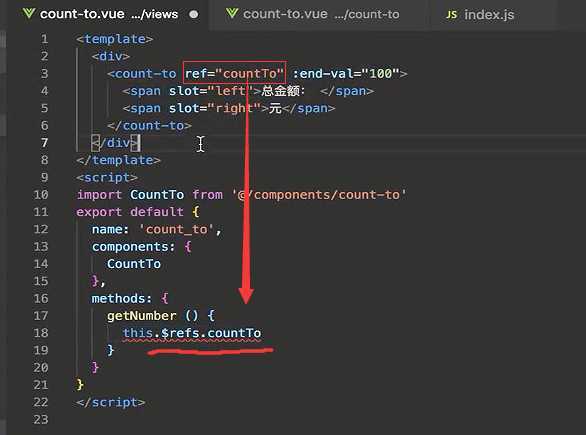Click :end-val="100" attribute
This screenshot has width=586, height=435.
pyautogui.click(x=346, y=73)
